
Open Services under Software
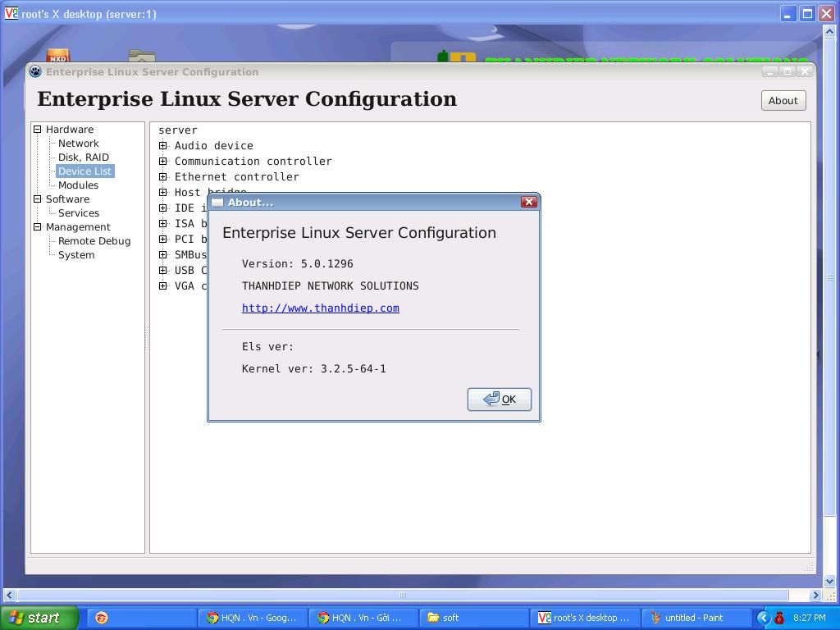tap(78, 213)
